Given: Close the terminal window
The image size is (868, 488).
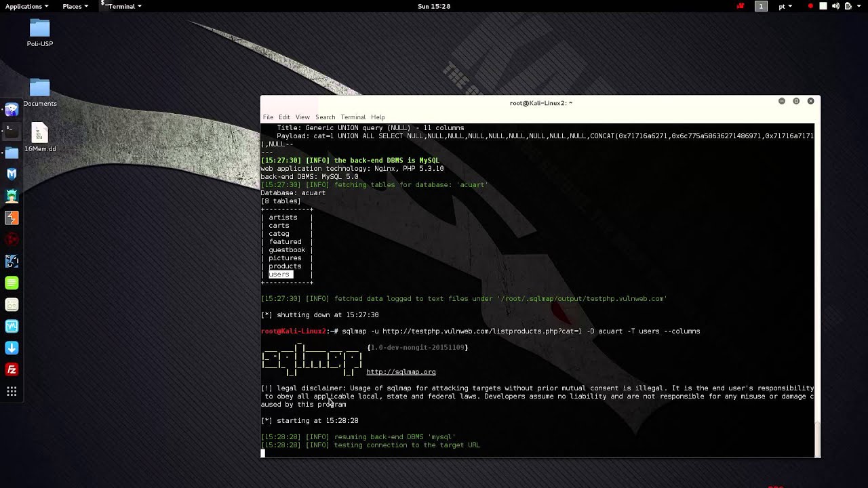Looking at the screenshot, I should 810,101.
